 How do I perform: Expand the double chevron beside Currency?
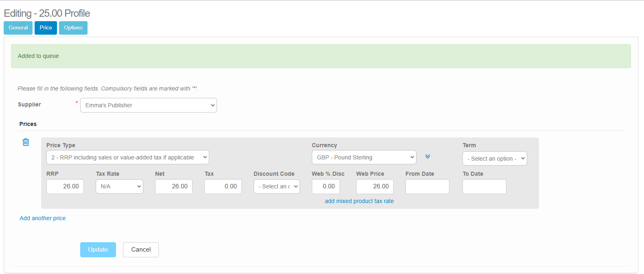pos(427,157)
